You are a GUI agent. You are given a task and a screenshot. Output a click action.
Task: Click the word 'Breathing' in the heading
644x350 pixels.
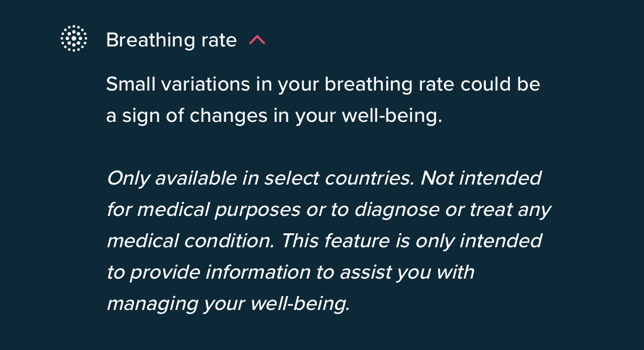[x=151, y=40]
